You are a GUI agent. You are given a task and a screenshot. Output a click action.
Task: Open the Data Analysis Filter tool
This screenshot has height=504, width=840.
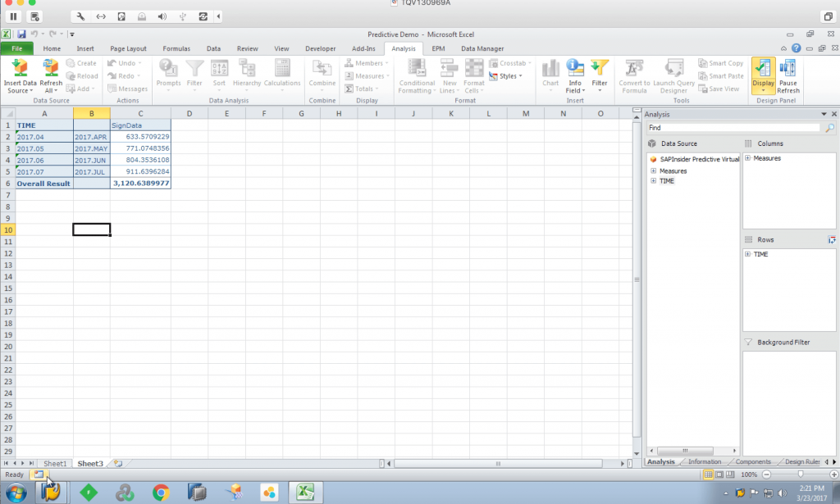tap(194, 73)
